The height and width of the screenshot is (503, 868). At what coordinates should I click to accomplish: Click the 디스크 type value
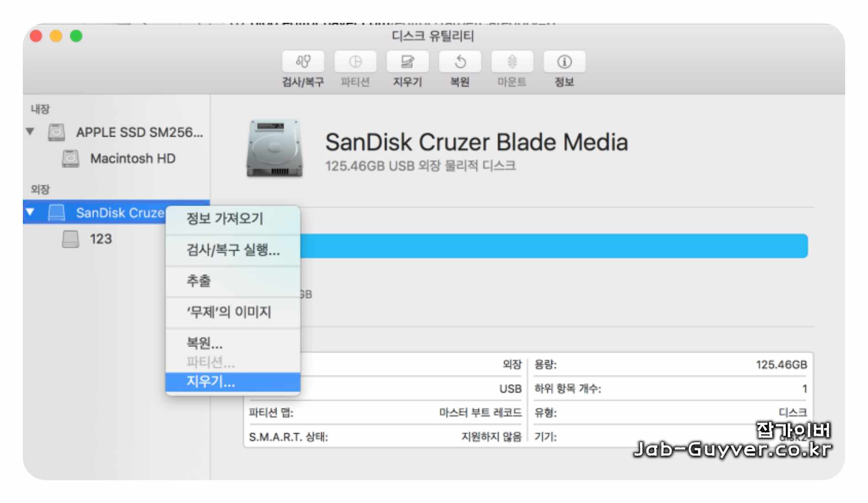click(793, 413)
